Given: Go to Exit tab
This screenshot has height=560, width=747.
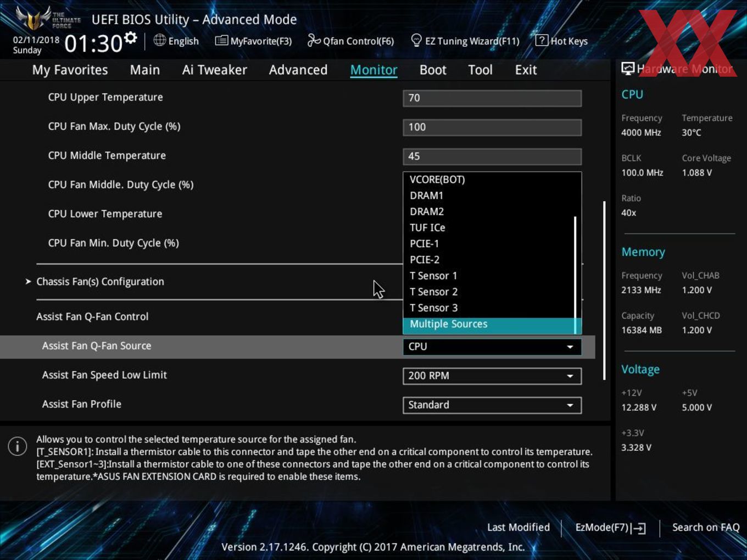Looking at the screenshot, I should (526, 70).
